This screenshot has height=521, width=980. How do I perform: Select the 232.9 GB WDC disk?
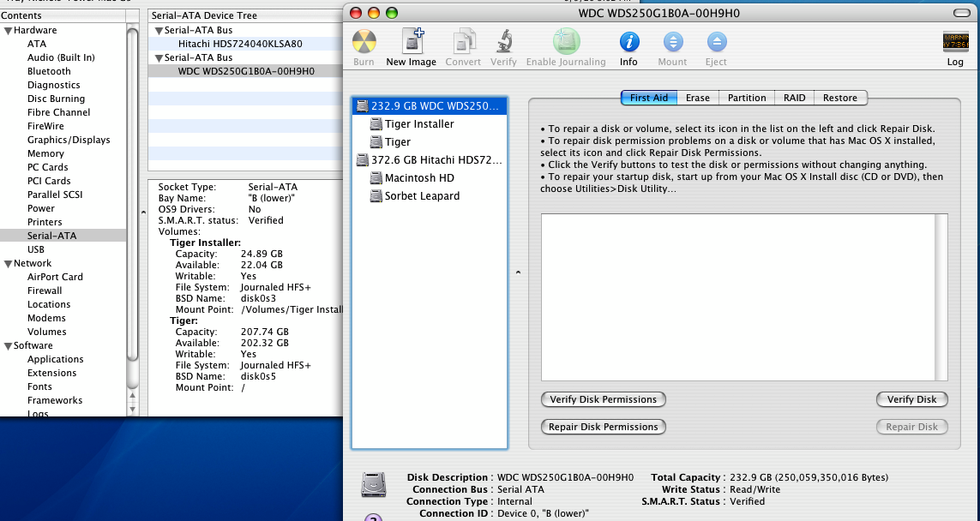click(x=430, y=106)
